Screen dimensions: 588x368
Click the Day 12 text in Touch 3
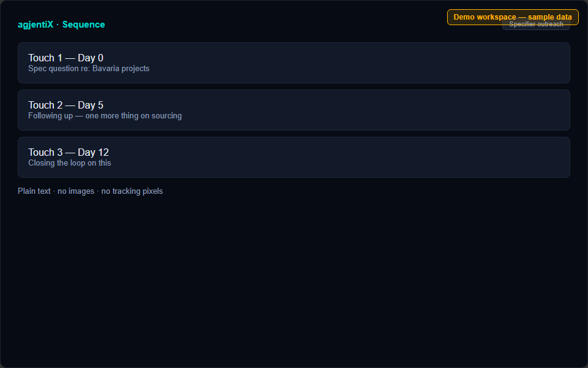tap(93, 153)
